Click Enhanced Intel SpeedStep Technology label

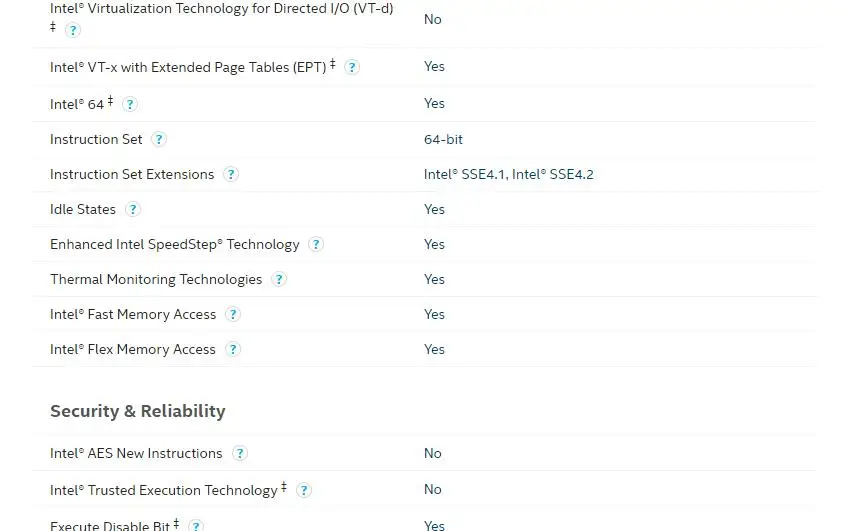[x=174, y=244]
